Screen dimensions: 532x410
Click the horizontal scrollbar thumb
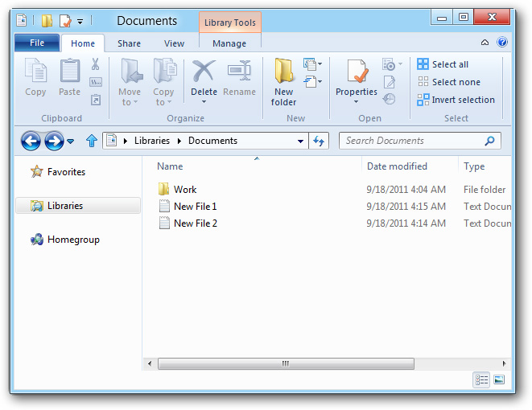coord(286,363)
